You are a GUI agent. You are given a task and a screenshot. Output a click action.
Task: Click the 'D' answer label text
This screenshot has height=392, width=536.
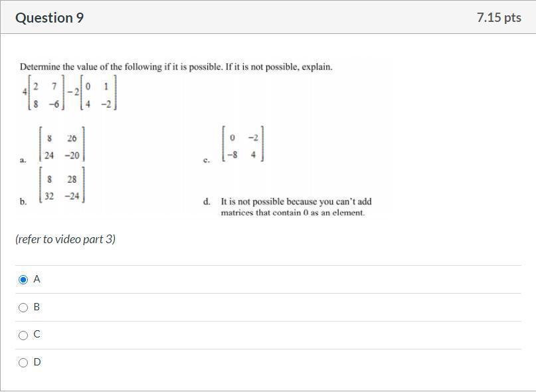[37, 362]
